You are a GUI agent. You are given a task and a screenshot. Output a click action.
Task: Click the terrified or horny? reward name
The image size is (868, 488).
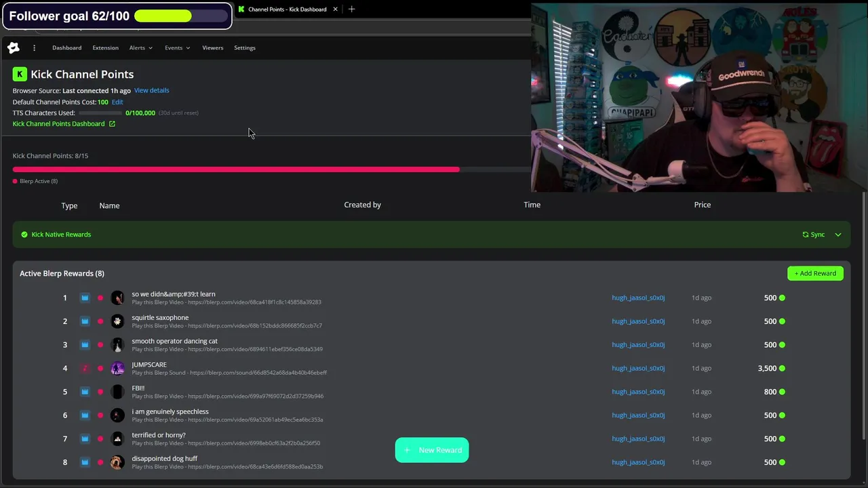tap(158, 435)
